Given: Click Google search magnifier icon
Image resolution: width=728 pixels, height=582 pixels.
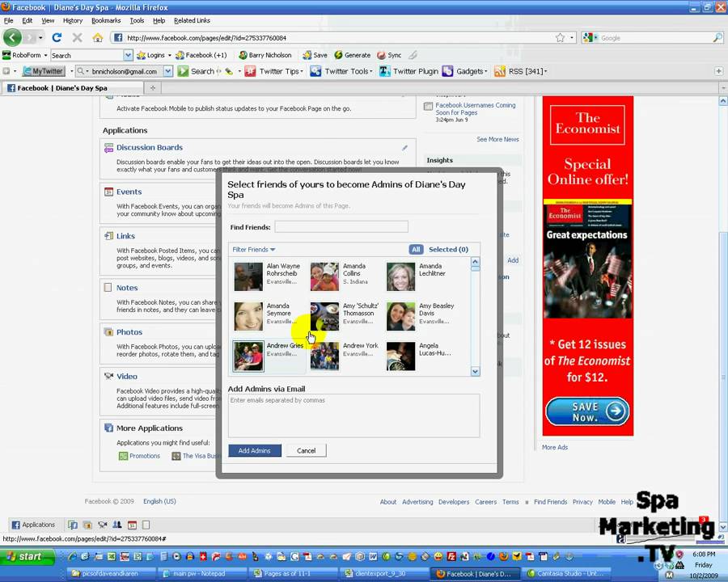Looking at the screenshot, I should pyautogui.click(x=717, y=38).
